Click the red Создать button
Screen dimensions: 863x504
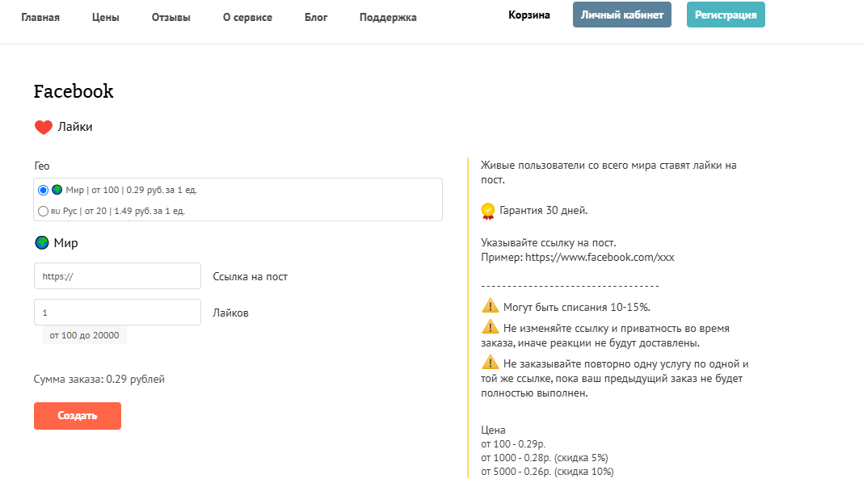pos(78,416)
